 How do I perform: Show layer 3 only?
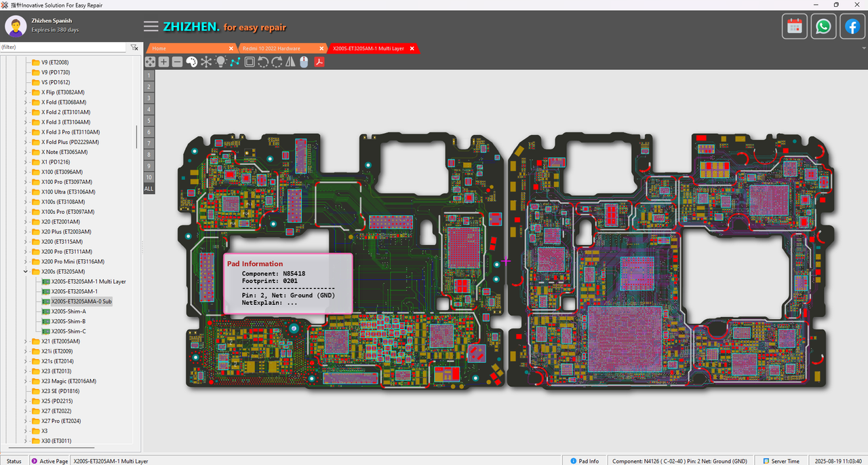point(149,98)
